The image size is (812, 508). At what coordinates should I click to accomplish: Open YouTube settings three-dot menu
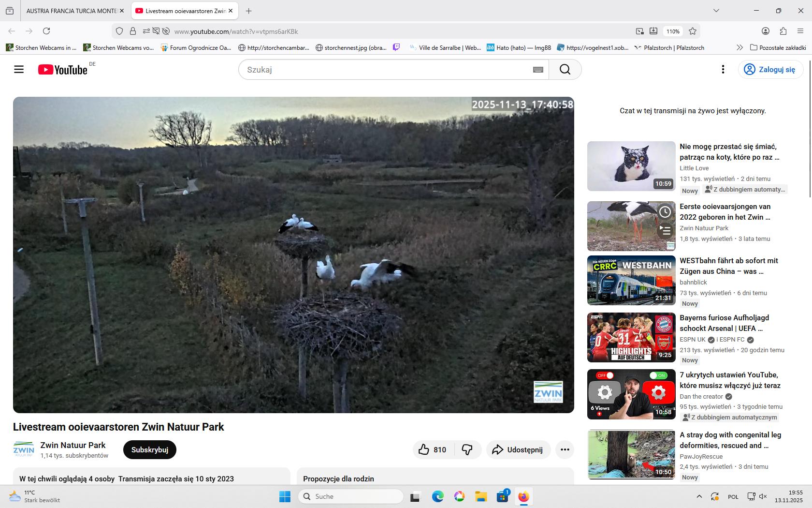point(723,69)
